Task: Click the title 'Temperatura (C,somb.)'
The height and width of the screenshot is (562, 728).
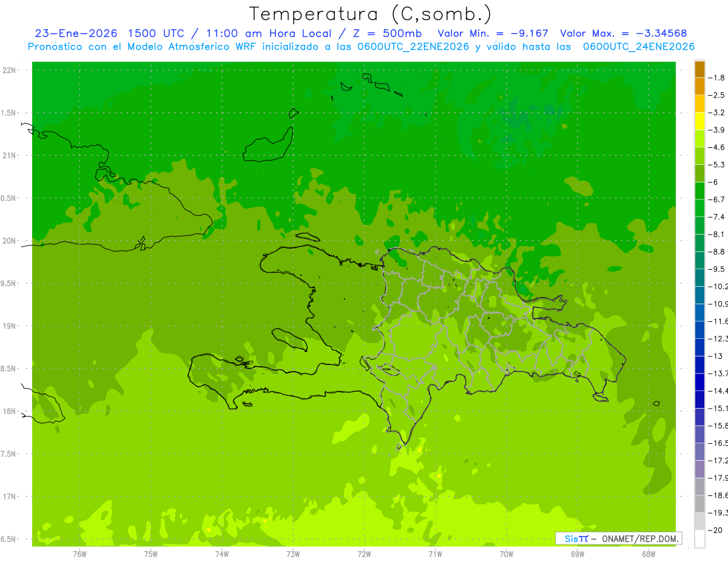Action: pos(371,14)
